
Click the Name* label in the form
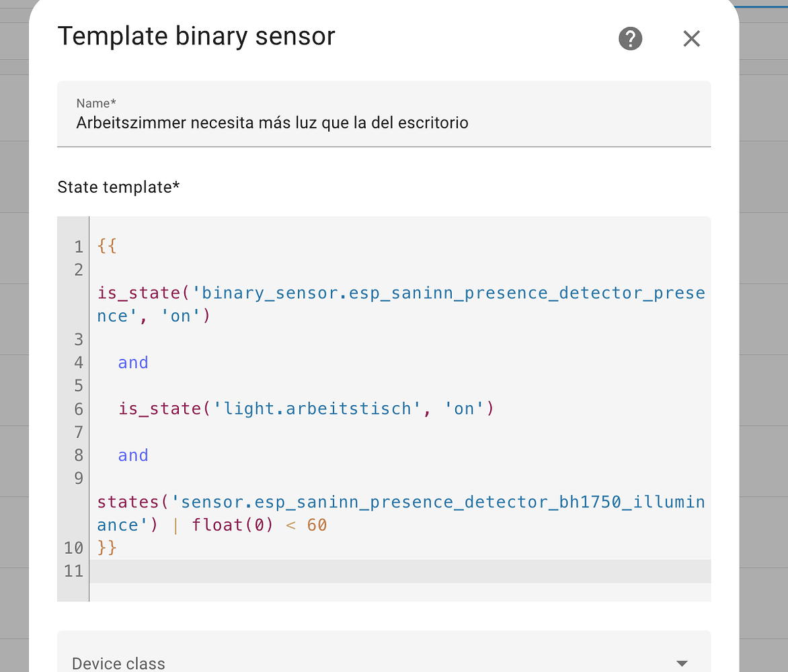(95, 103)
